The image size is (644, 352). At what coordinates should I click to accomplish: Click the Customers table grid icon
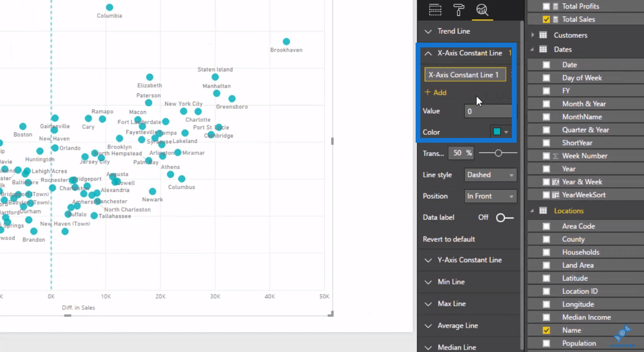543,35
